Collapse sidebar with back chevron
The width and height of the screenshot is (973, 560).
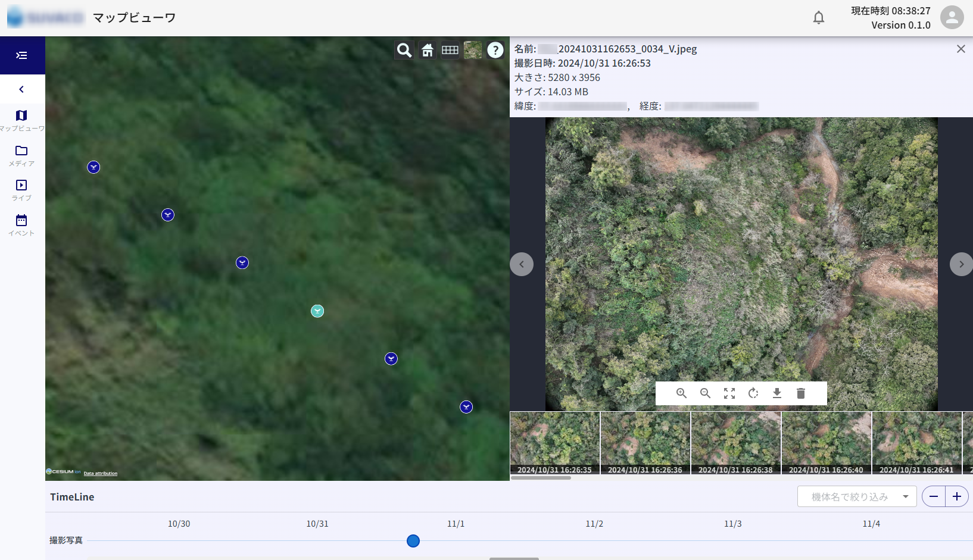(21, 89)
